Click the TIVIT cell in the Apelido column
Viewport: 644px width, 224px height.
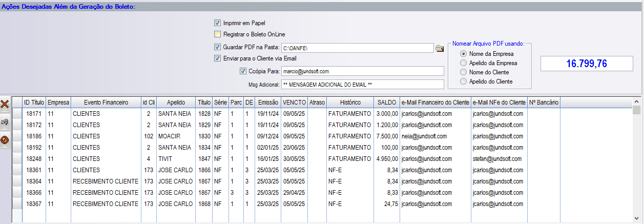point(175,159)
